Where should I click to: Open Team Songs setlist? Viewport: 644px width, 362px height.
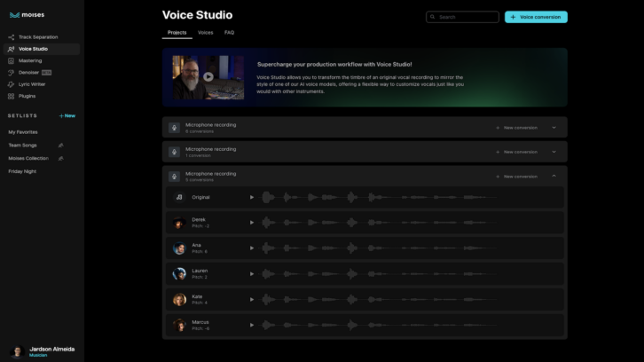tap(22, 146)
